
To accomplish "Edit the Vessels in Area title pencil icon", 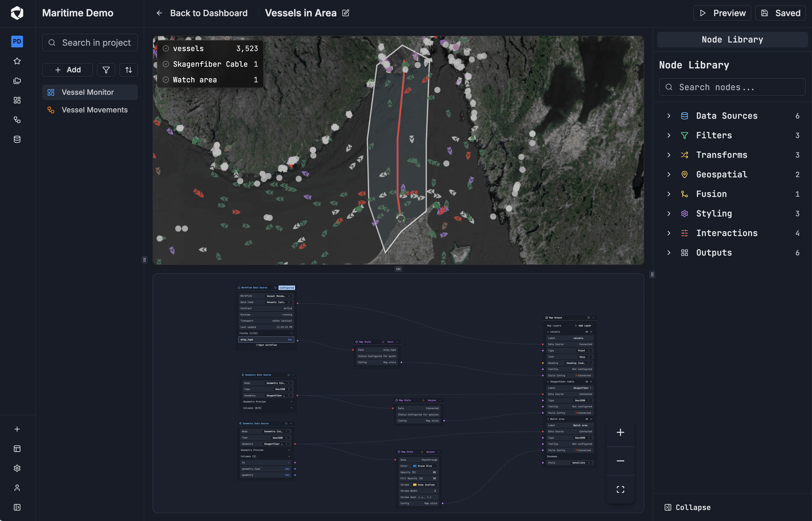I will (346, 13).
